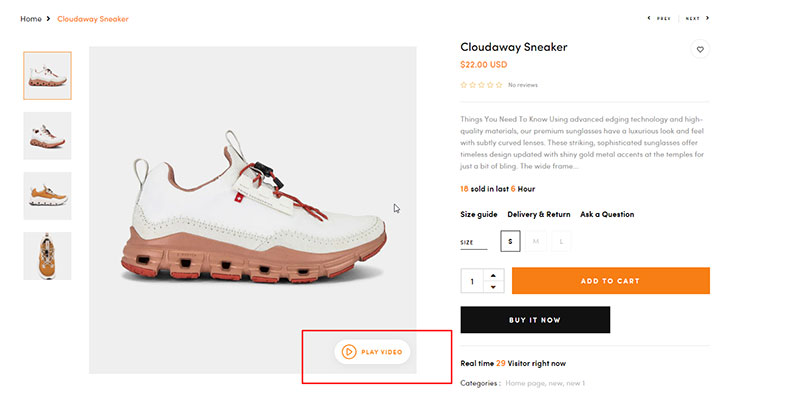This screenshot has width=800, height=409.
Task: Click the NEXT right arrow
Action: coord(708,18)
